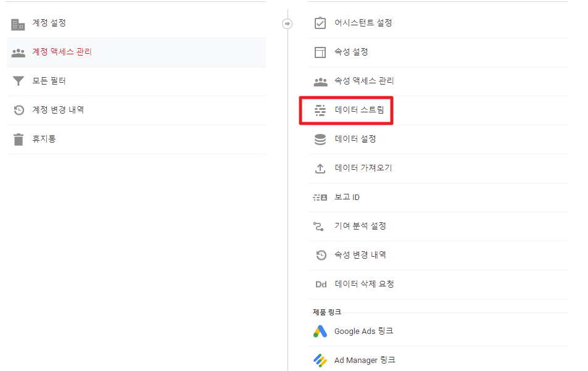Click the Google Ads colored triangle icon
Image resolution: width=588 pixels, height=371 pixels.
click(x=320, y=330)
